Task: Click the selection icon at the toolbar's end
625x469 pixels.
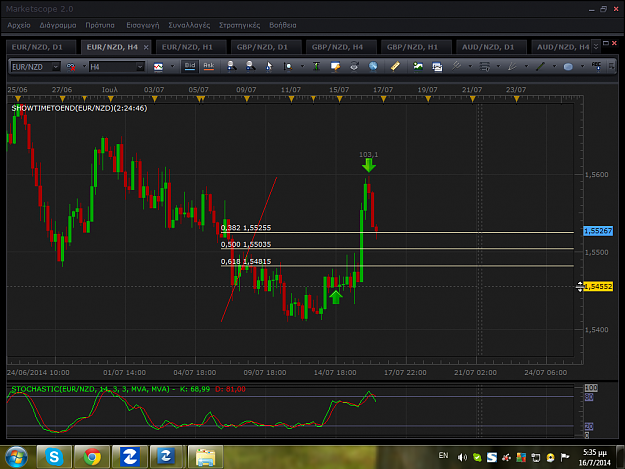Action: (612, 66)
